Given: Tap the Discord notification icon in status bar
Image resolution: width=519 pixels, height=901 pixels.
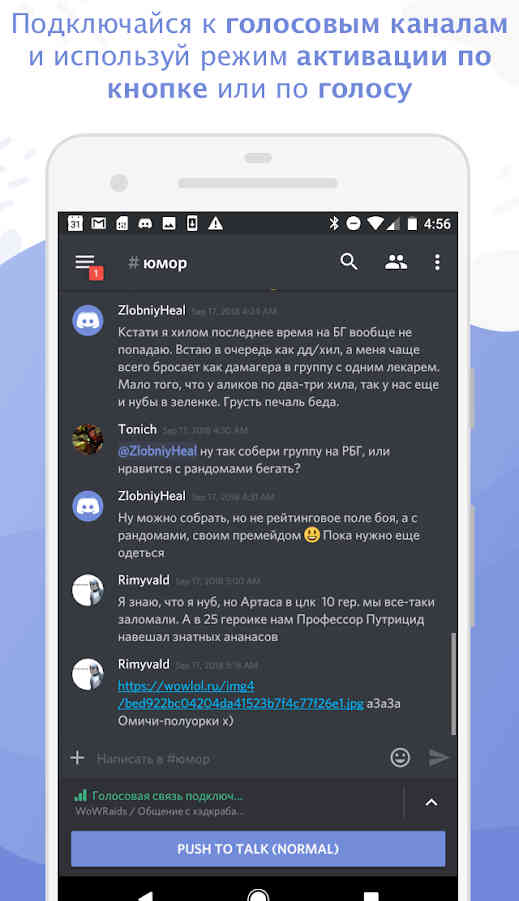Looking at the screenshot, I should [145, 224].
